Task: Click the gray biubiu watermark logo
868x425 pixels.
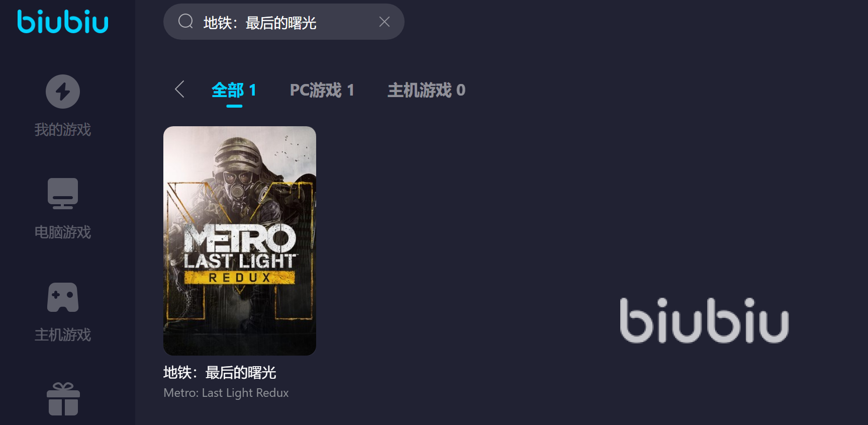Action: click(x=704, y=320)
